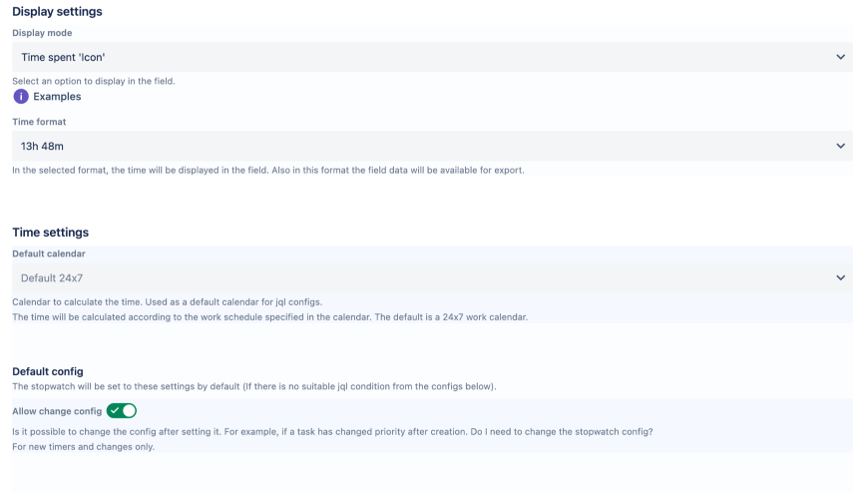
Task: Click the Default config section heading
Action: point(47,371)
